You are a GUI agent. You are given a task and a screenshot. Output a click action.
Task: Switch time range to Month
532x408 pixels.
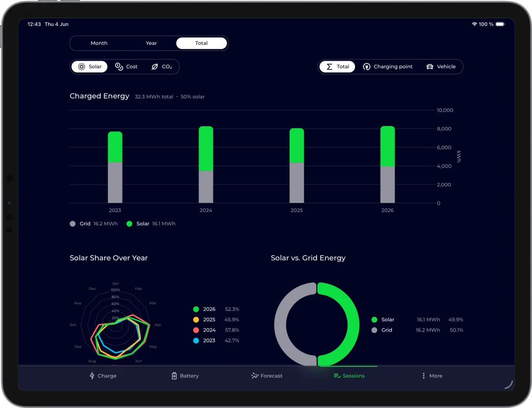pyautogui.click(x=99, y=43)
